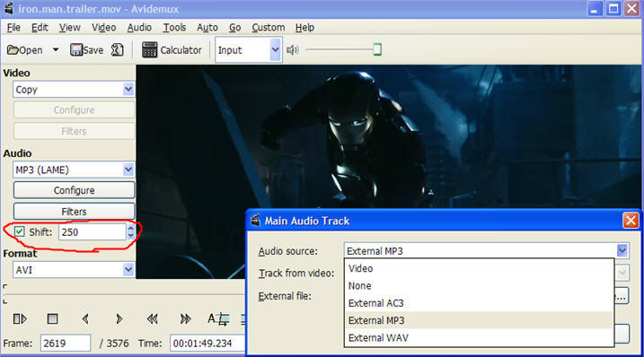Select External MP3 in Audio source list
Screen dimensions: 644x357
[479, 320]
